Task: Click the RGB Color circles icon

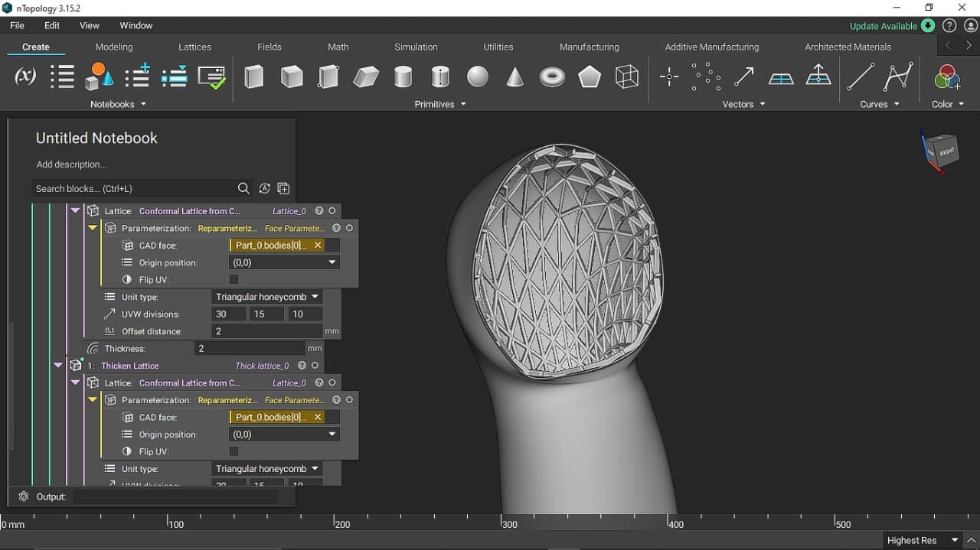Action: tap(948, 76)
